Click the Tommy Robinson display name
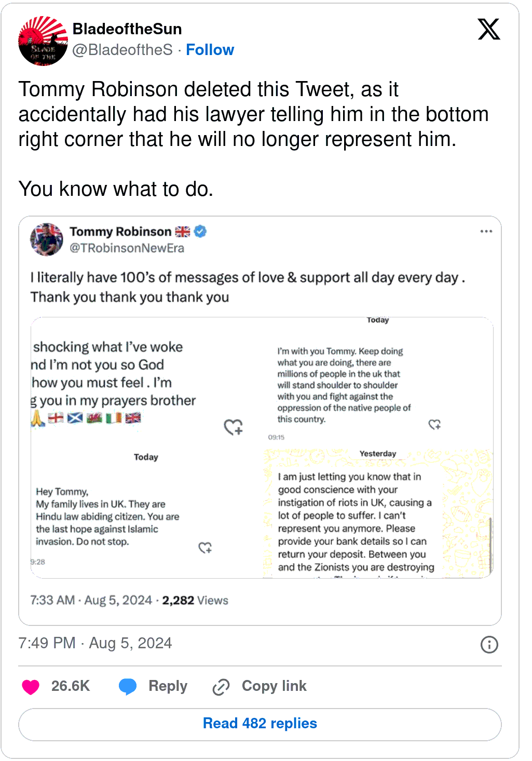 click(x=120, y=232)
